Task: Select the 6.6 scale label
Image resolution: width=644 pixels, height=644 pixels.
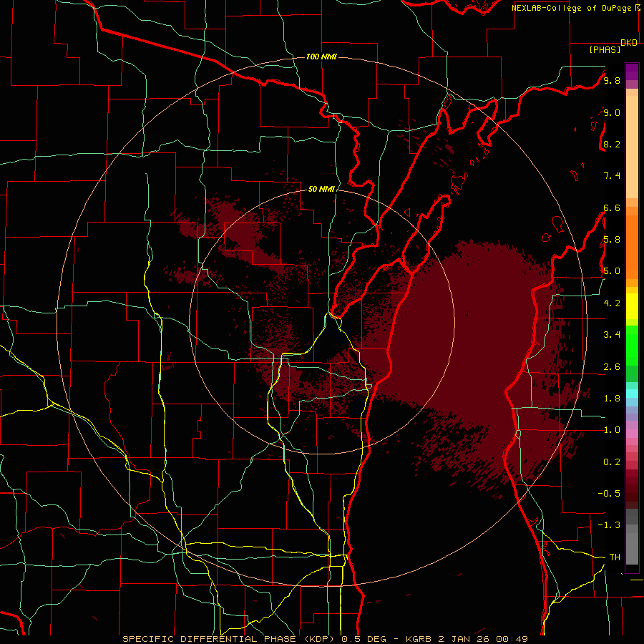Action: 612,208
